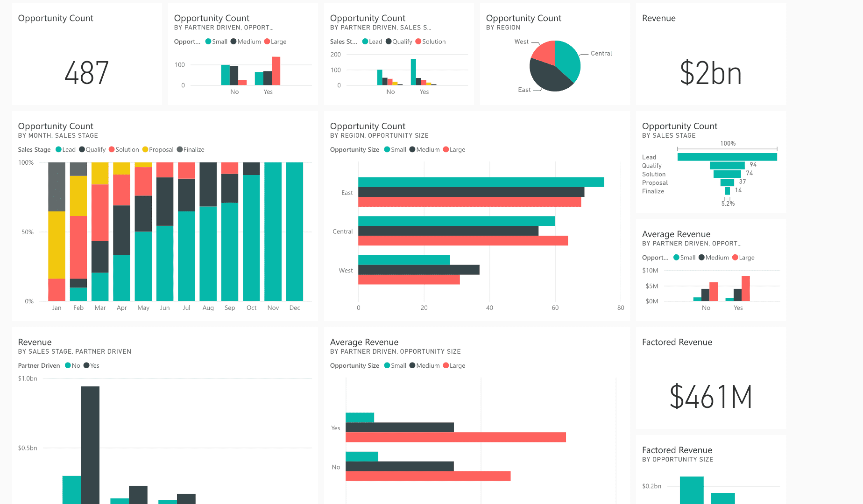863x504 pixels.
Task: Click the red Yes bar in small Average Revenue chart
Action: 746,288
